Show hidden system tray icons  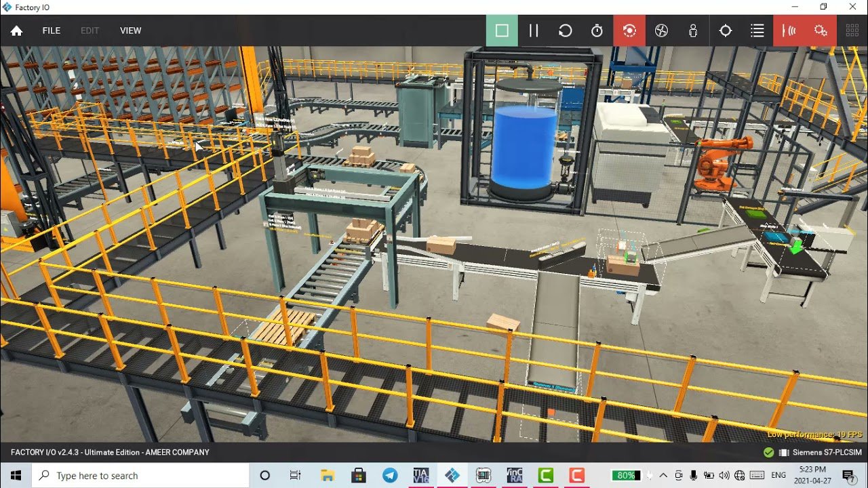point(663,476)
